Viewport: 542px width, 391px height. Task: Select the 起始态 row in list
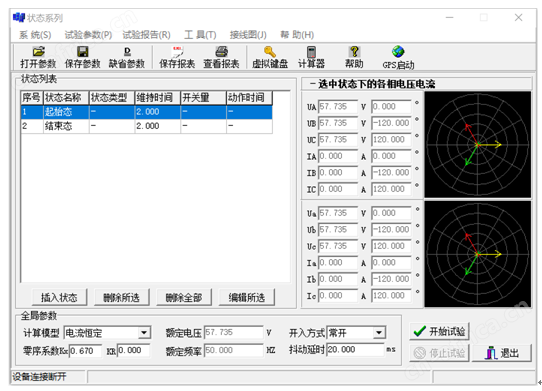(x=147, y=112)
